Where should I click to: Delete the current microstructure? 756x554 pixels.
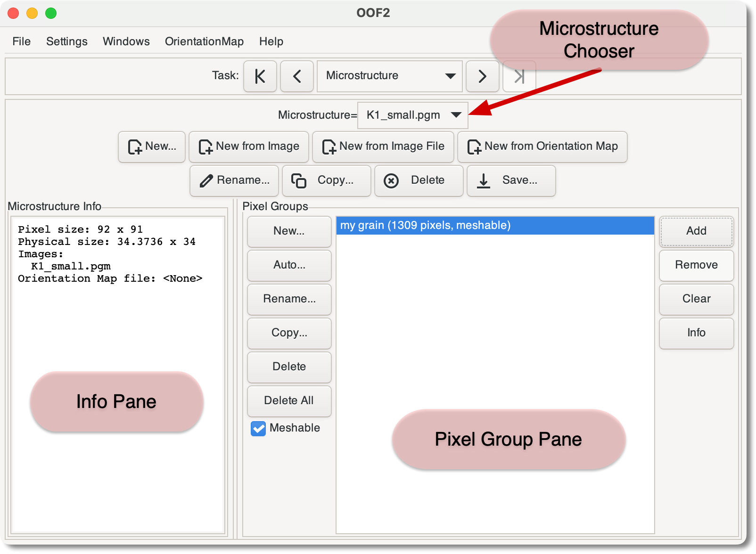coord(419,180)
